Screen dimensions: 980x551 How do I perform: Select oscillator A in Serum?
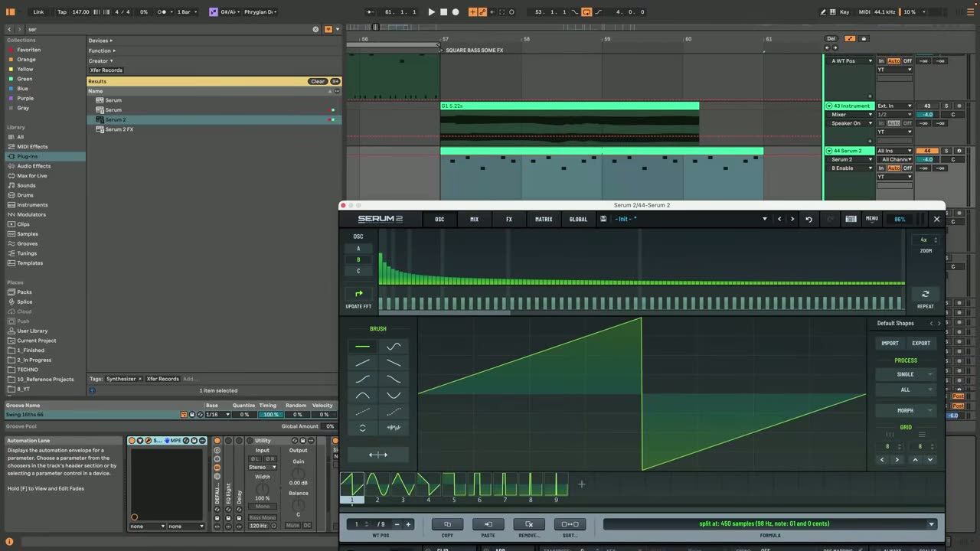pyautogui.click(x=358, y=249)
